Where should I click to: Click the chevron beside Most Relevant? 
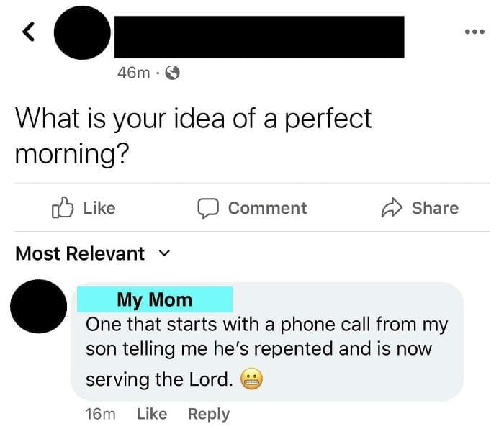tap(164, 253)
